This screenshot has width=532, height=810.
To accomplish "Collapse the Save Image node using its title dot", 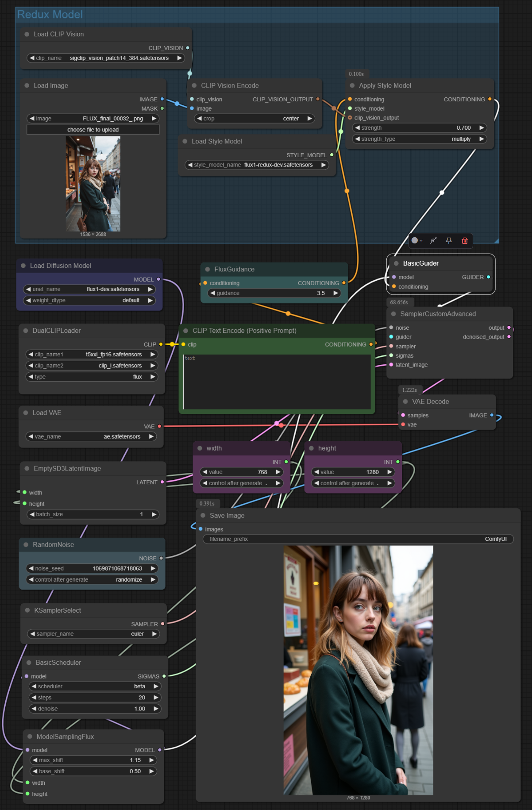I will pyautogui.click(x=203, y=516).
